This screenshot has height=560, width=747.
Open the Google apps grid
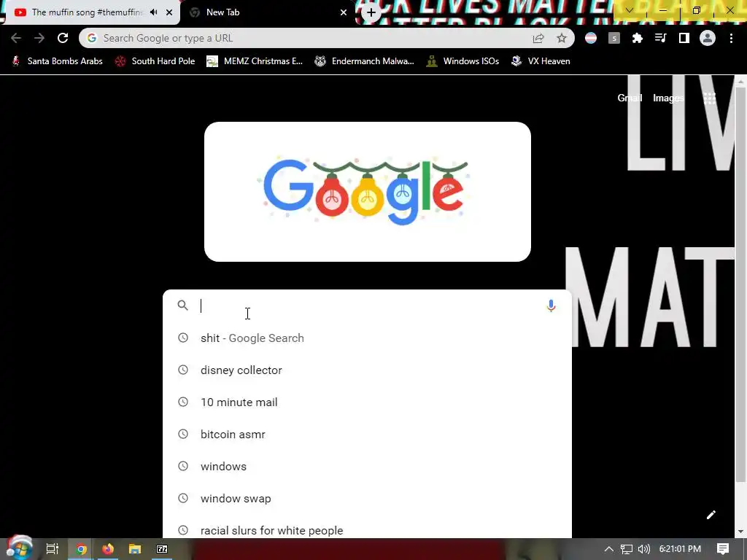click(709, 98)
